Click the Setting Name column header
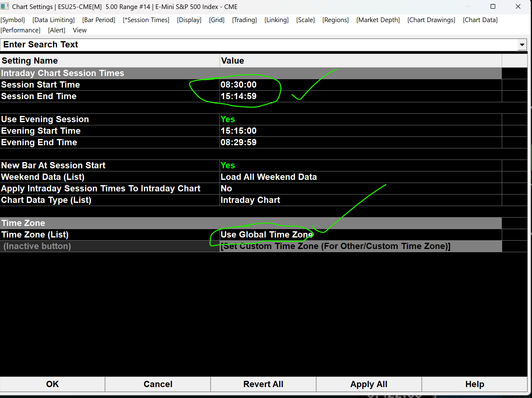This screenshot has height=398, width=532. (110, 61)
